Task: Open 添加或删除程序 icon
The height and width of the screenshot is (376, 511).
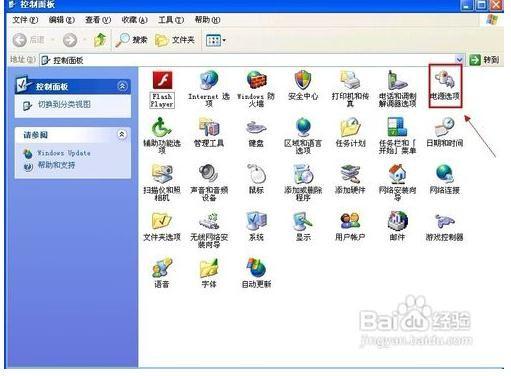Action: point(303,183)
